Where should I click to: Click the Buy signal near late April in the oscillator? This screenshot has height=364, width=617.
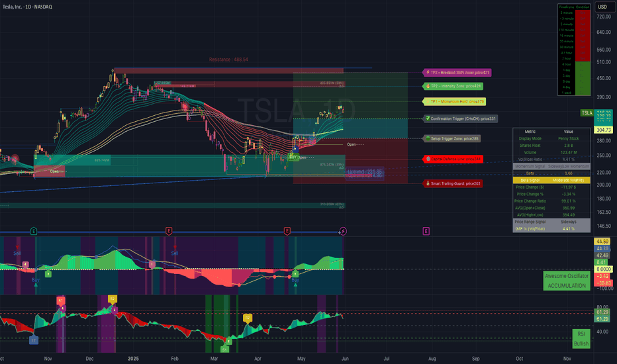295,280
